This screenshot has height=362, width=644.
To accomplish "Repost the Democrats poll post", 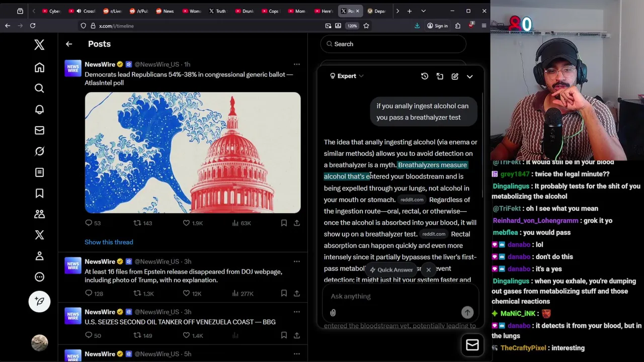I will (x=142, y=223).
